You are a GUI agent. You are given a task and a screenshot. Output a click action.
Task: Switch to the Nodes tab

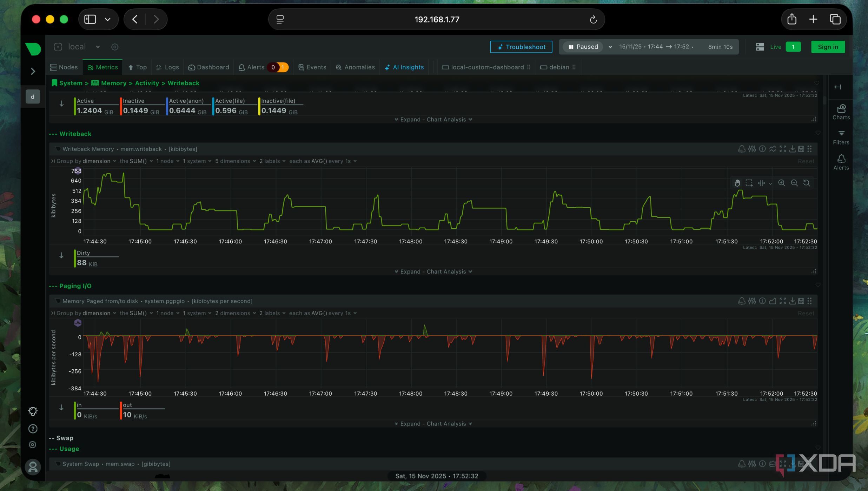64,67
